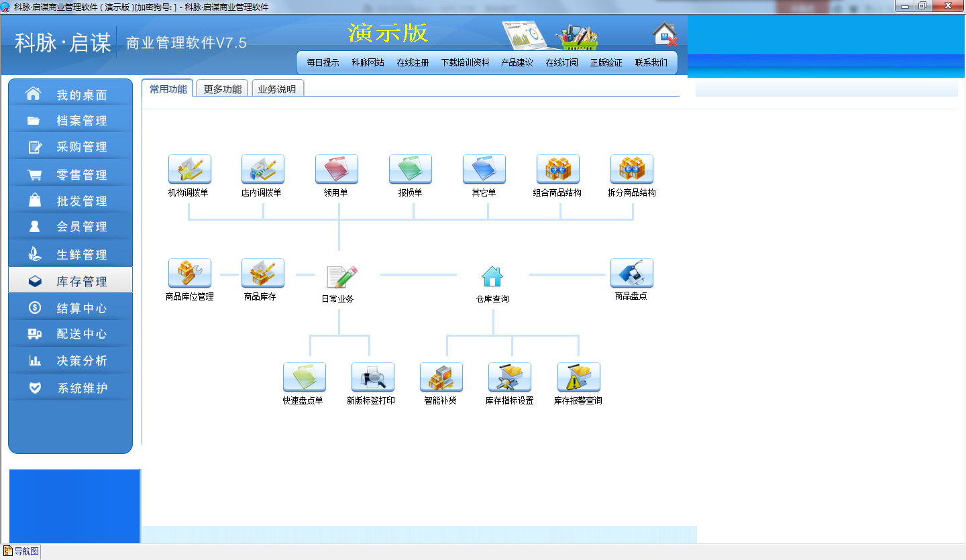Open the 店内调拨单 icon
The height and width of the screenshot is (560, 966).
tap(263, 169)
